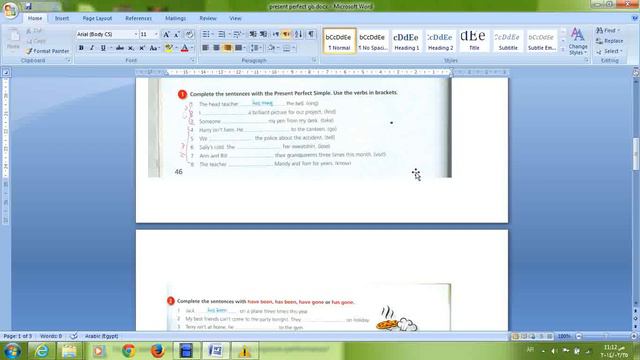Open the View tab
This screenshot has width=640, height=360.
click(235, 18)
